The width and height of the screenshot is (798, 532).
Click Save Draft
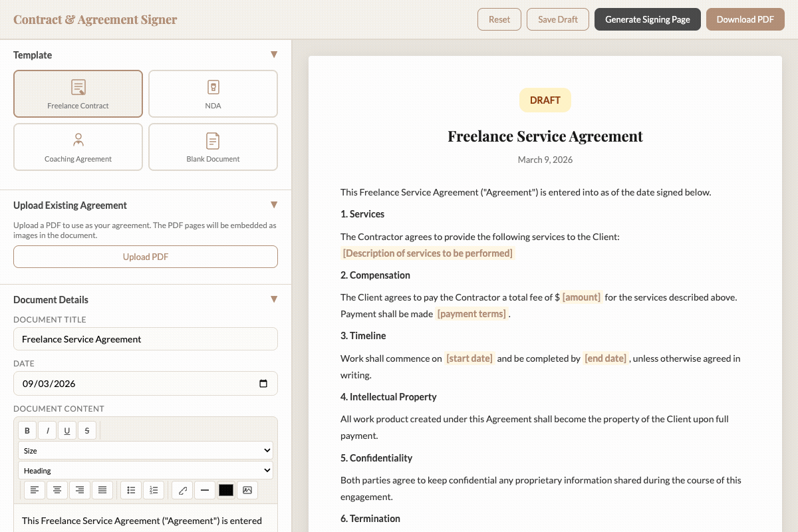558,19
